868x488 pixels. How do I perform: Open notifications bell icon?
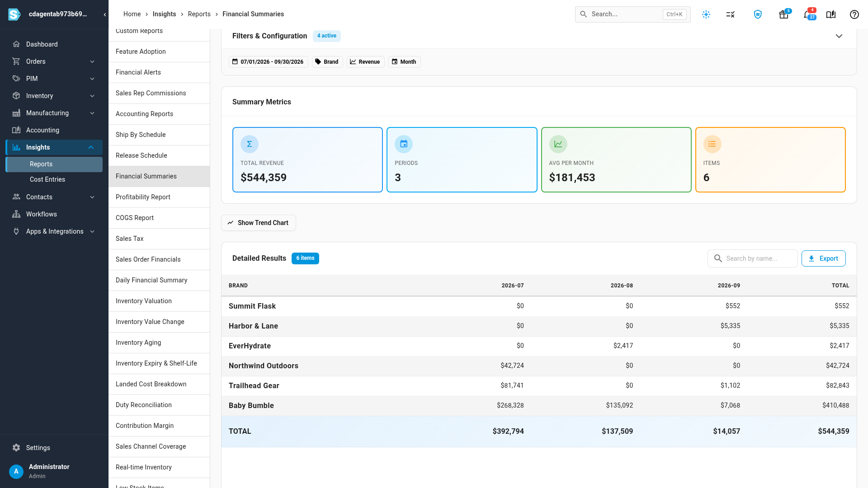tap(807, 14)
